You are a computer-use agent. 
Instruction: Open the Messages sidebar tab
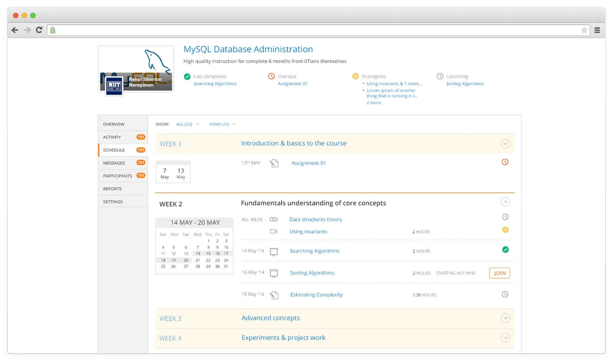click(x=123, y=163)
